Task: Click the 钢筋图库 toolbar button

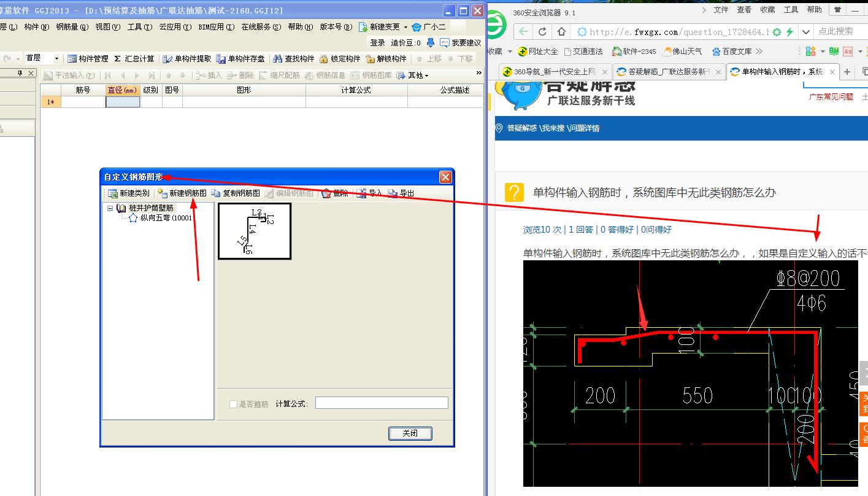Action: coord(371,75)
